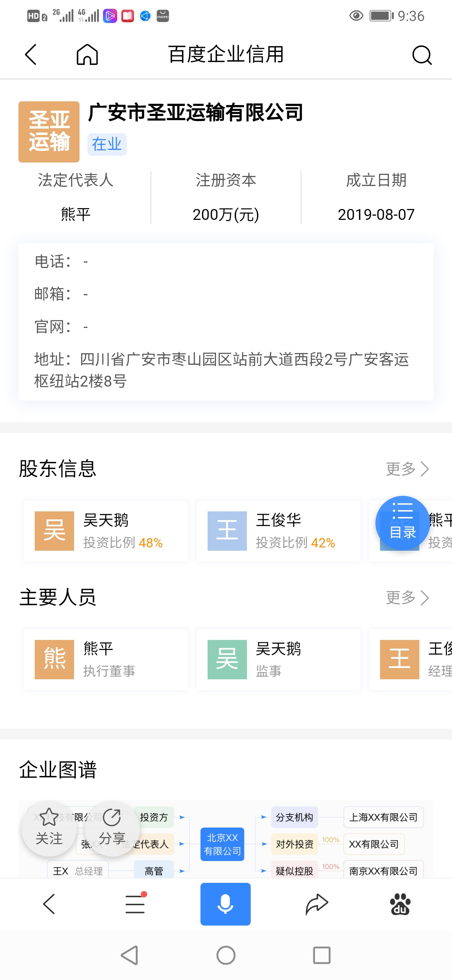Select 熊平 执行董事 personnel card

click(106, 659)
